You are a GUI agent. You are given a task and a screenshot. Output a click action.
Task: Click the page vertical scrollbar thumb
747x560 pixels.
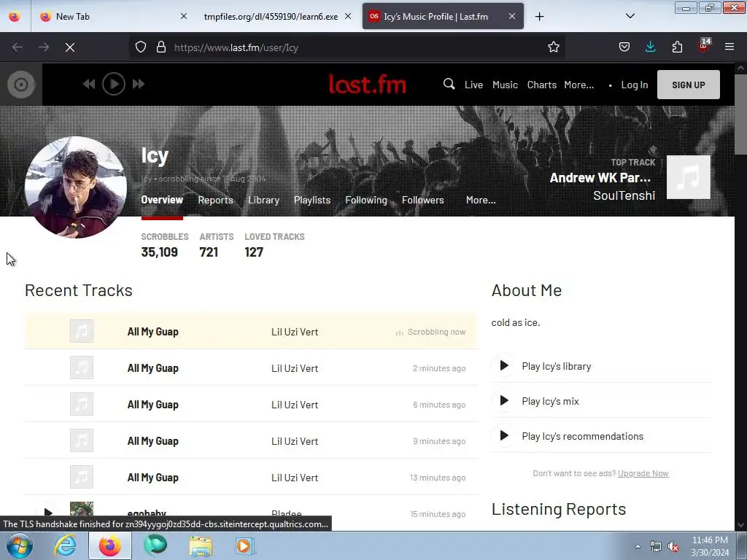(740, 114)
